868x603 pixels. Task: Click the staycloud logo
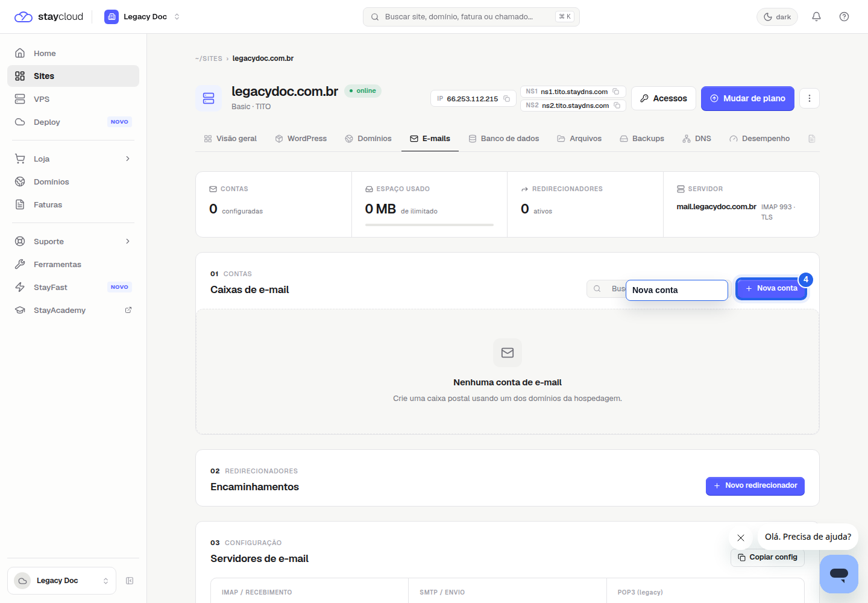pos(49,17)
